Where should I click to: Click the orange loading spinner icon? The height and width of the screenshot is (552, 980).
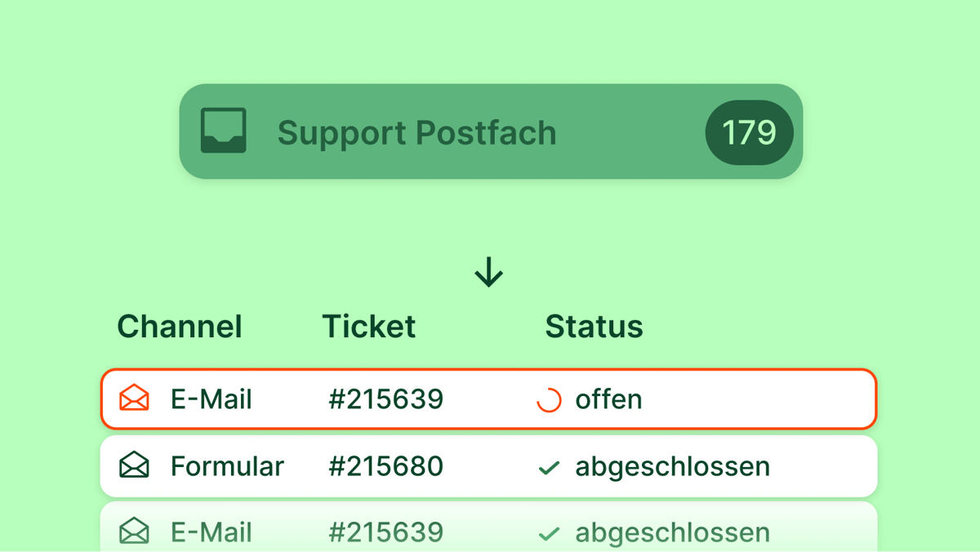[549, 400]
